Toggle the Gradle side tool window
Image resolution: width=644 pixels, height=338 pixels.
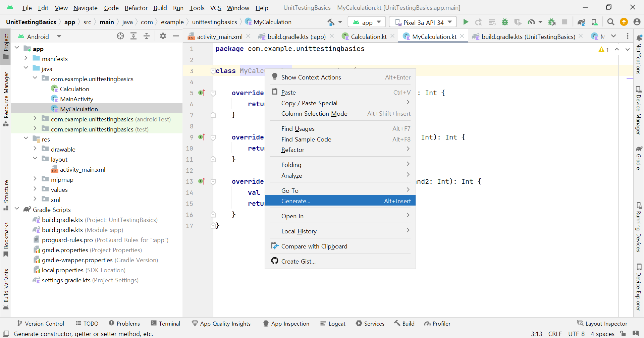[639, 158]
